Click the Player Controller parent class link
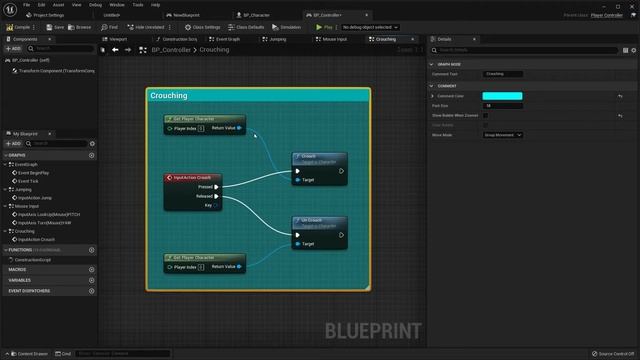 607,16
